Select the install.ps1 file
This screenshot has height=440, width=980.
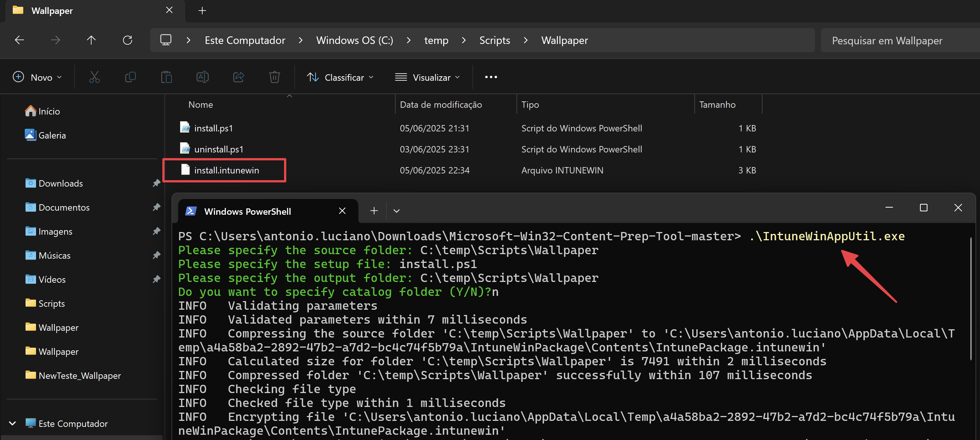click(213, 128)
